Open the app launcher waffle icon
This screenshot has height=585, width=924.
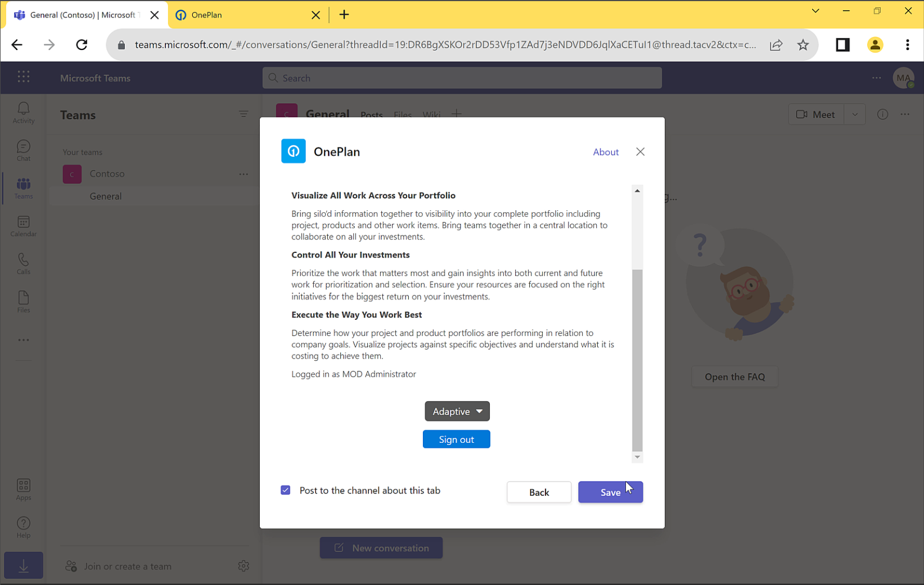23,77
